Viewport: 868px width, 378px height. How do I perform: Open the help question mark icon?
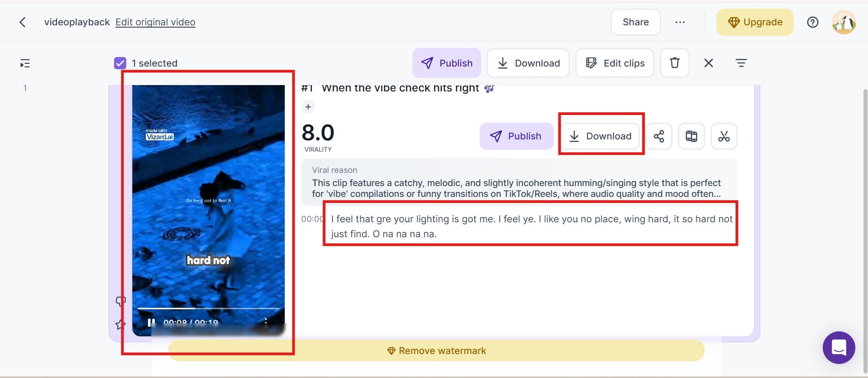point(812,22)
